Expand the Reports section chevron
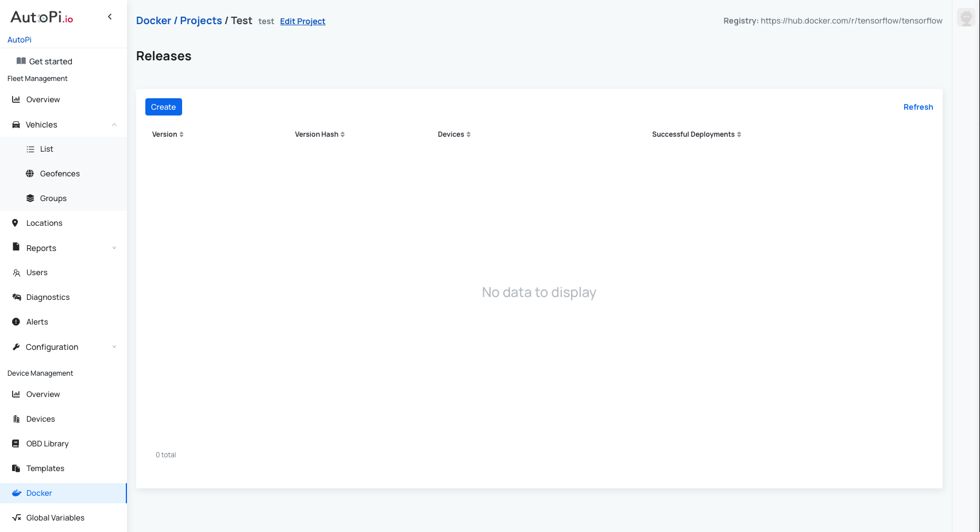This screenshot has height=532, width=980. point(114,248)
